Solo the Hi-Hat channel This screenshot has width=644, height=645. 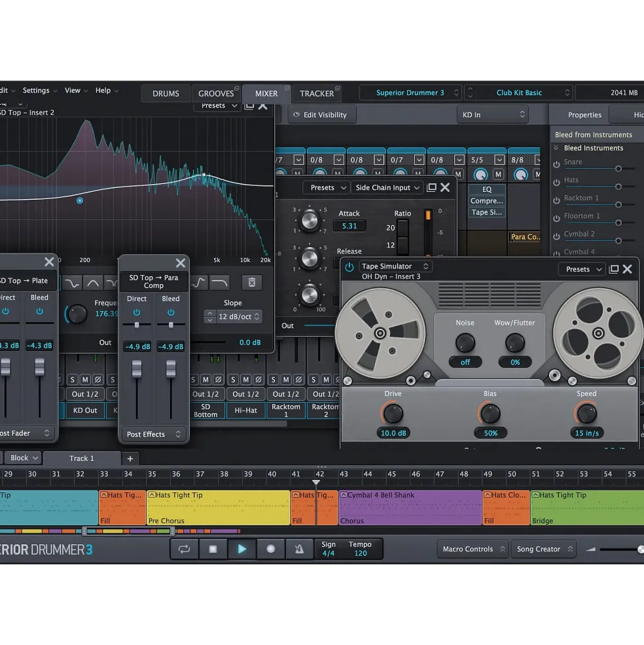(x=233, y=380)
